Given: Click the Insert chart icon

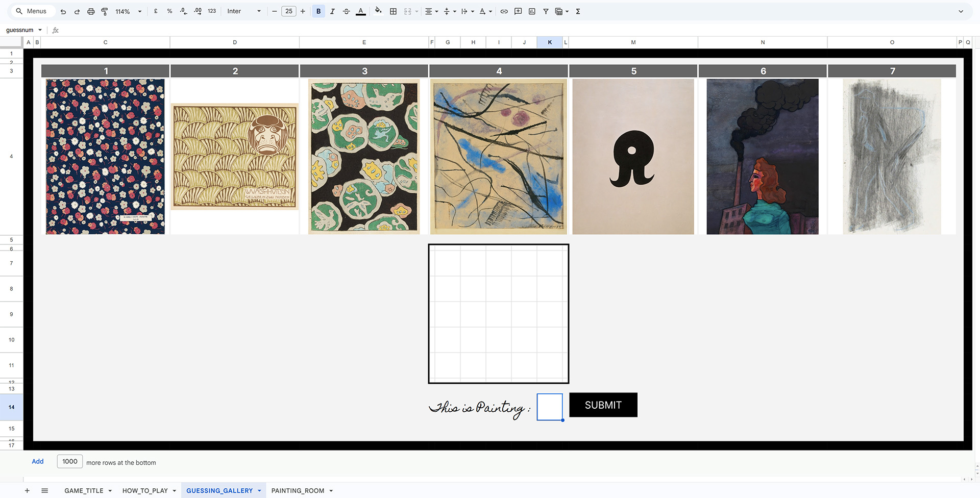Looking at the screenshot, I should coord(532,11).
